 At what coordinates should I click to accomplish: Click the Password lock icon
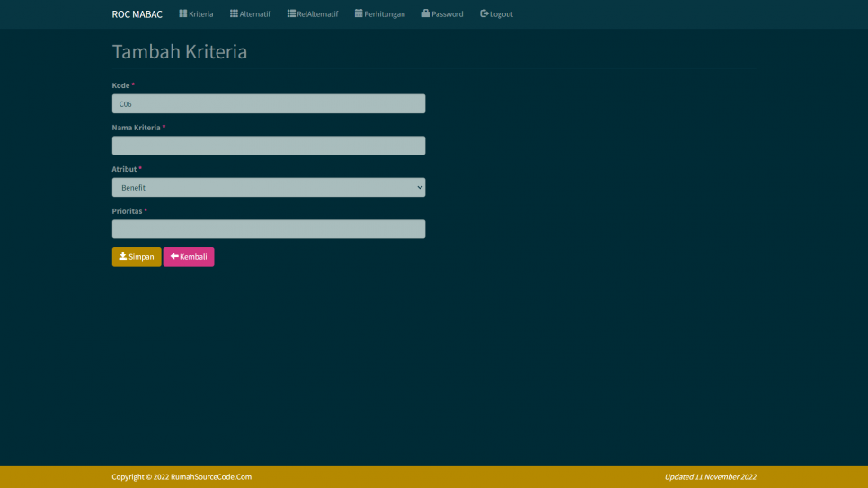(x=426, y=13)
